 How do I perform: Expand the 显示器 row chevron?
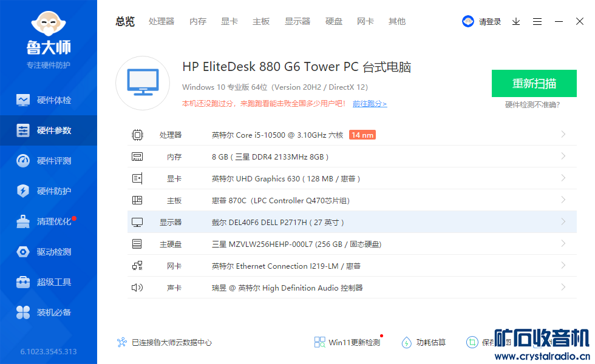pos(563,221)
